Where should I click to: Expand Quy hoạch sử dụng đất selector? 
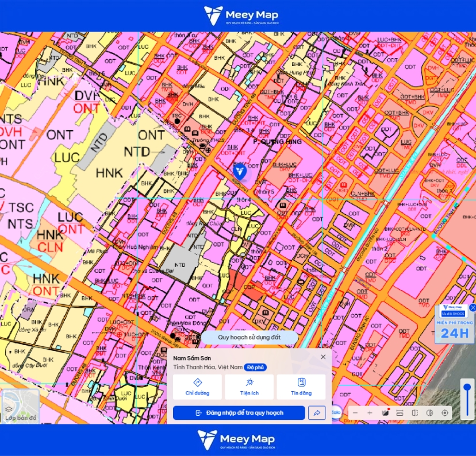coord(249,337)
